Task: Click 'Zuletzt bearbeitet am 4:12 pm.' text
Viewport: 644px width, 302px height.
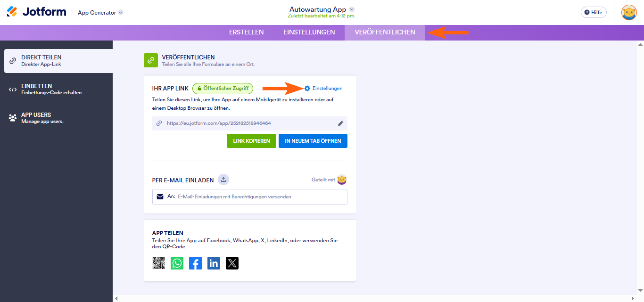Action: [x=322, y=16]
